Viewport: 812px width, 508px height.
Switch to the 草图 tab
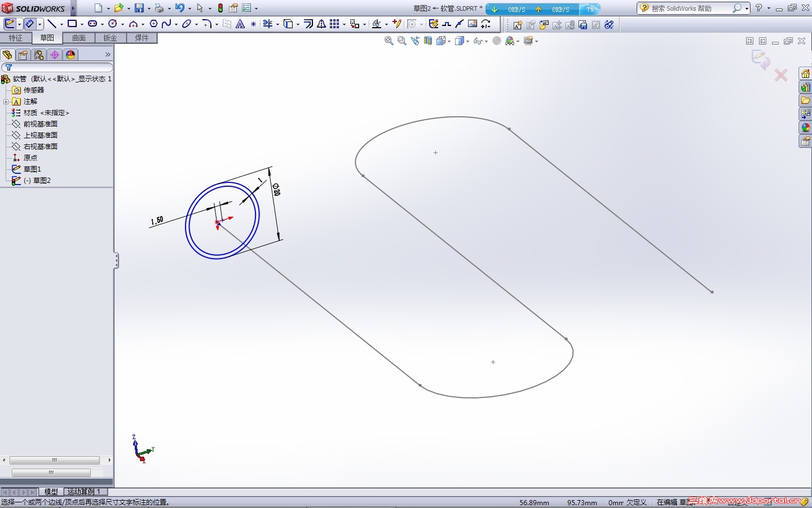47,38
